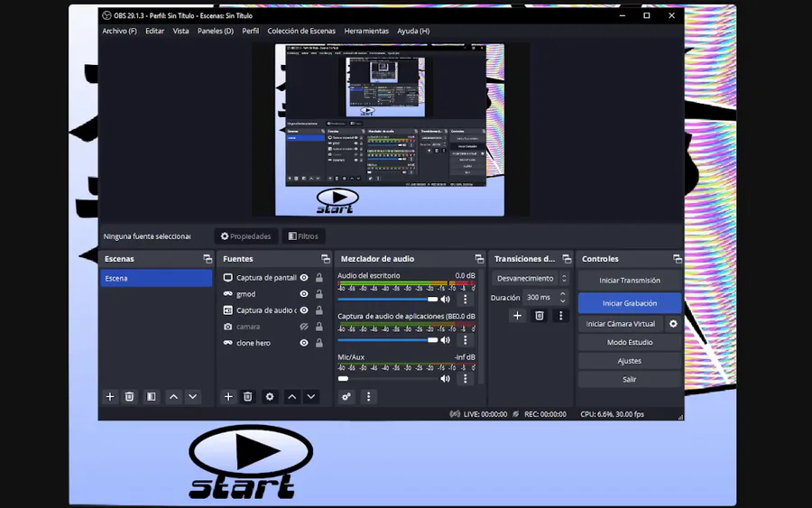Image resolution: width=812 pixels, height=508 pixels.
Task: Open Colección de Escenas menu
Action: coord(301,31)
